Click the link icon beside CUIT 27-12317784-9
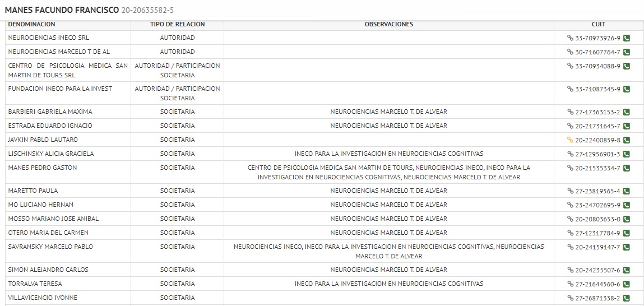 point(569,233)
